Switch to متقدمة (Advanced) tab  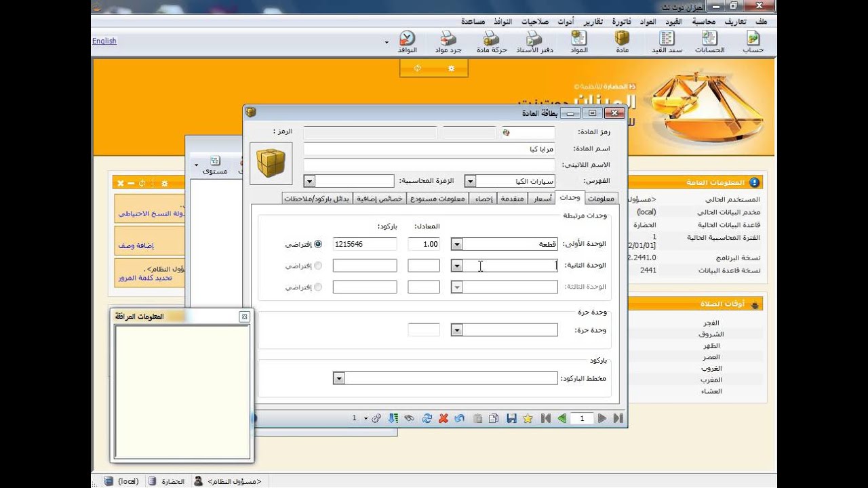(513, 198)
